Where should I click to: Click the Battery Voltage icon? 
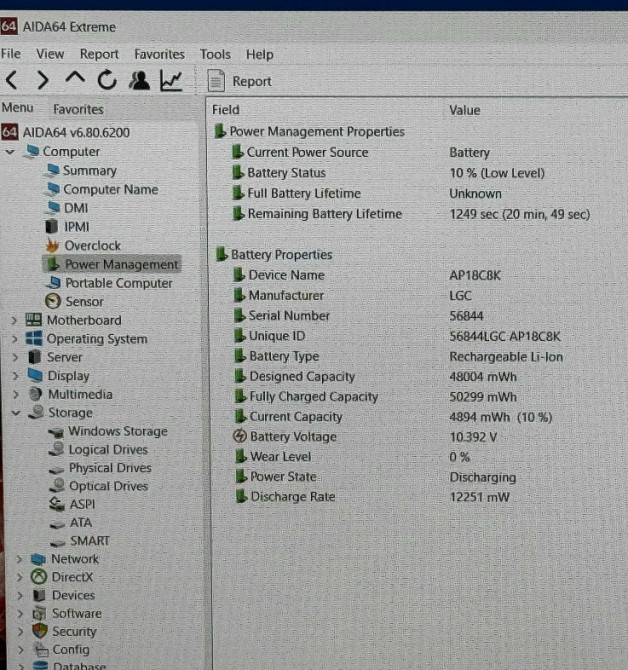click(x=240, y=436)
